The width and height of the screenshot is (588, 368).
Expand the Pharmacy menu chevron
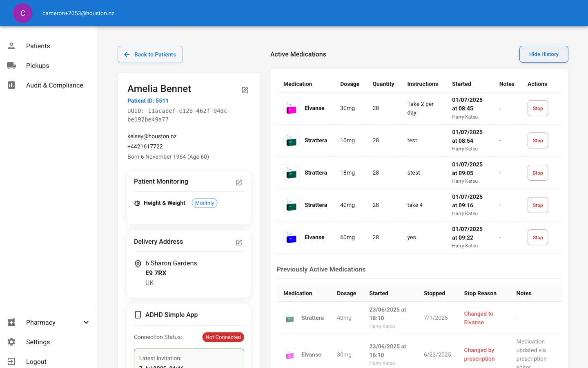click(86, 322)
